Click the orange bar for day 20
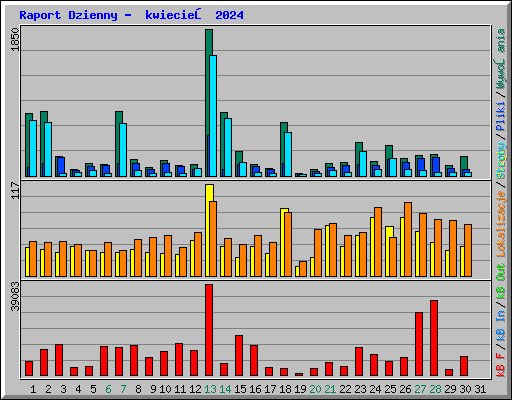 (318, 253)
